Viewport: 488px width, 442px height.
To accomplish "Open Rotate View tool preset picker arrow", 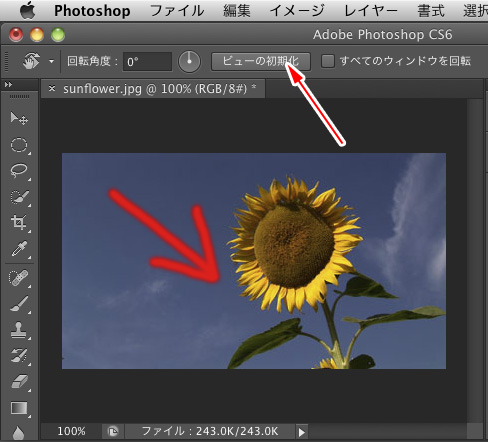I will (51, 61).
